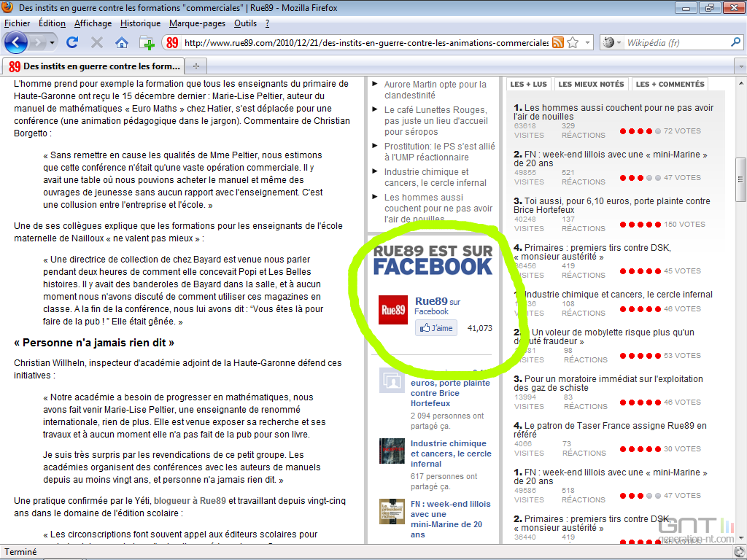Image resolution: width=747 pixels, height=560 pixels.
Task: Click the scrollbar up arrow
Action: tap(741, 83)
